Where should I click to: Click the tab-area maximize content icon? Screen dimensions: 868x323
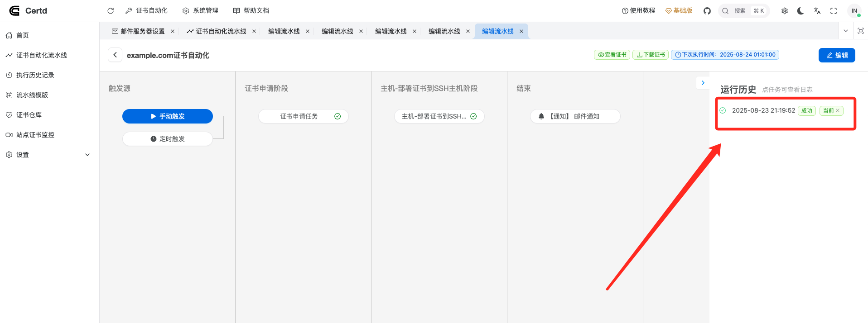click(861, 31)
